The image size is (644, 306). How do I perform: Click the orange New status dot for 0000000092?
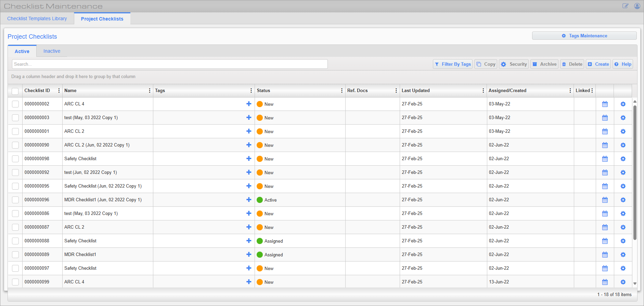coord(260,173)
